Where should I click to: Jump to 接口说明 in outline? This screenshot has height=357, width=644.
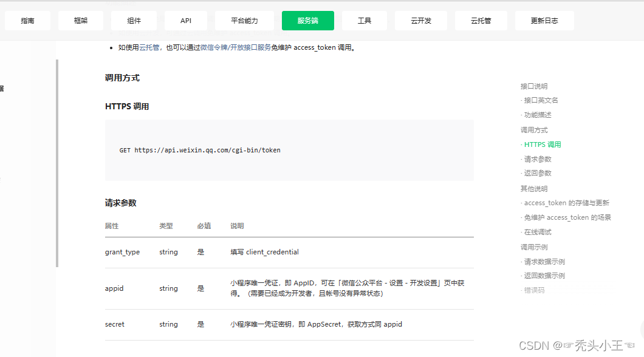pyautogui.click(x=534, y=86)
